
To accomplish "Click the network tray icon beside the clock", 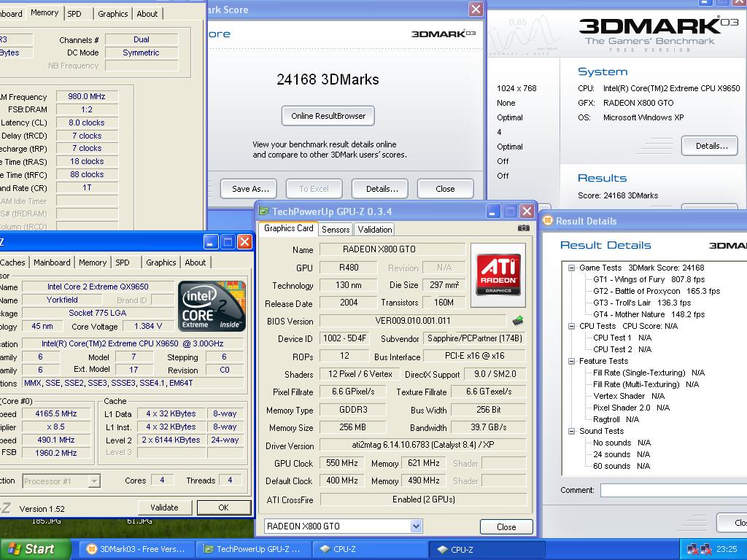I will click(x=705, y=550).
